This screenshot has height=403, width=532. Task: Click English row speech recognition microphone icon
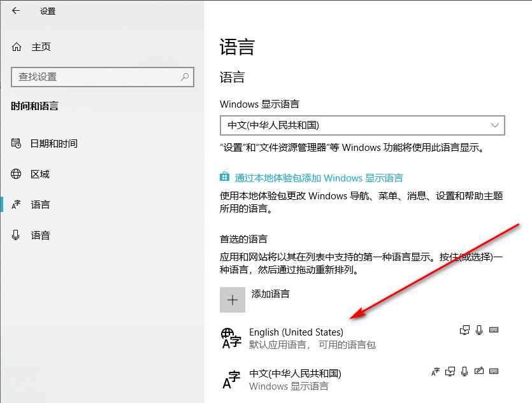point(479,330)
